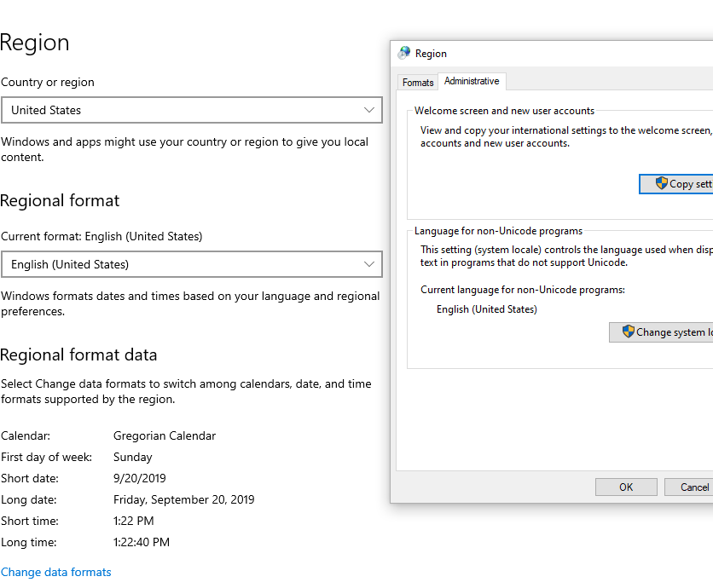Click the Welcome screen and new user accounts label
This screenshot has width=713, height=588.
504,111
